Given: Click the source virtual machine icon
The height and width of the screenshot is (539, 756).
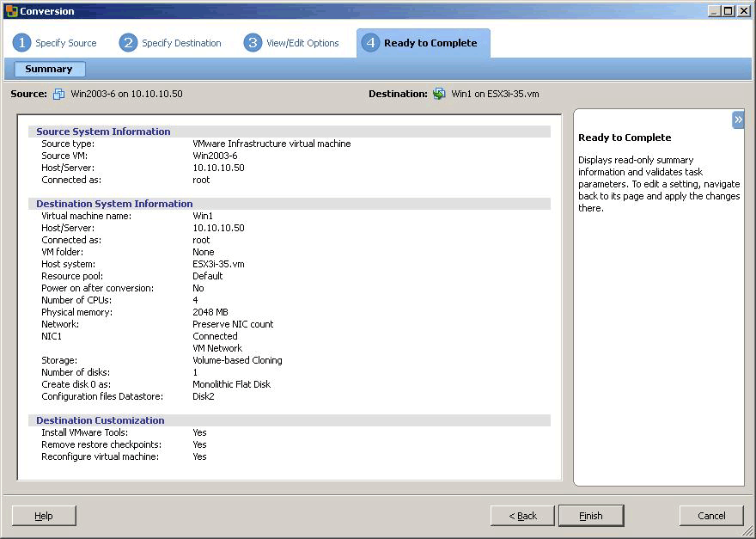Looking at the screenshot, I should pyautogui.click(x=58, y=94).
